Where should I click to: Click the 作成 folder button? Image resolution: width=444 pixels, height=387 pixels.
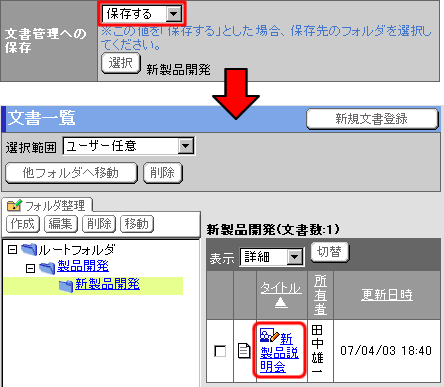[23, 224]
